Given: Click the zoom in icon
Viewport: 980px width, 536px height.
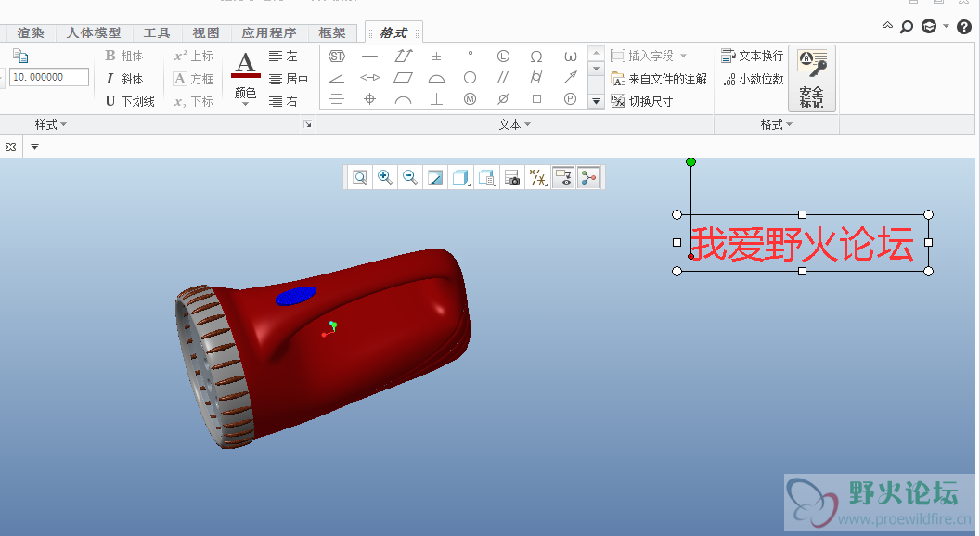Looking at the screenshot, I should click(x=385, y=177).
